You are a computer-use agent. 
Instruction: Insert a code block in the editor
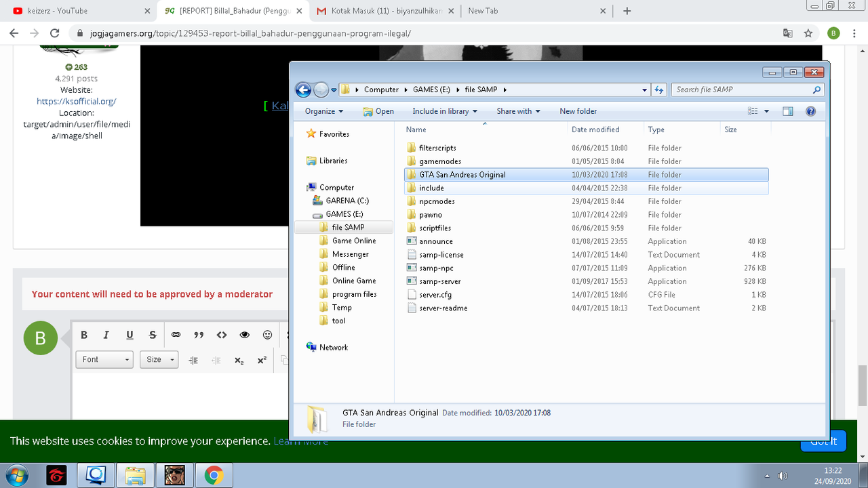click(x=222, y=335)
